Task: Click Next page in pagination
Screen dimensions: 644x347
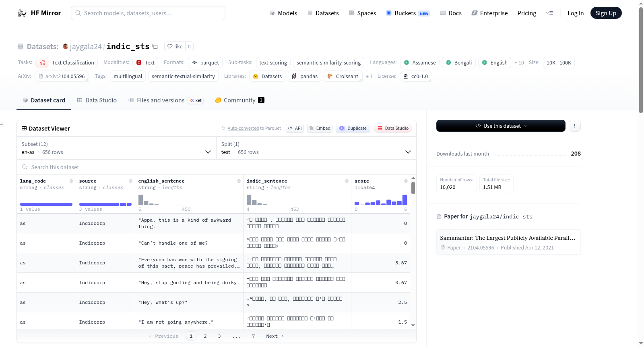Action: click(275, 336)
